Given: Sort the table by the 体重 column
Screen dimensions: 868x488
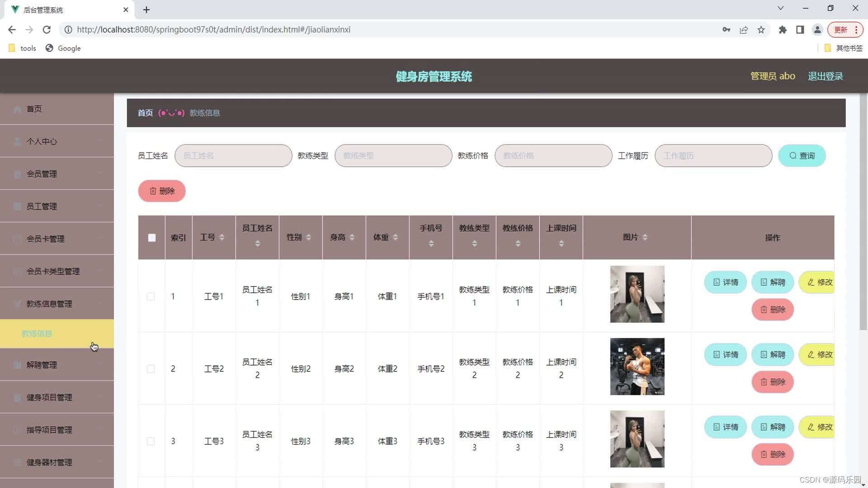Looking at the screenshot, I should tap(396, 237).
